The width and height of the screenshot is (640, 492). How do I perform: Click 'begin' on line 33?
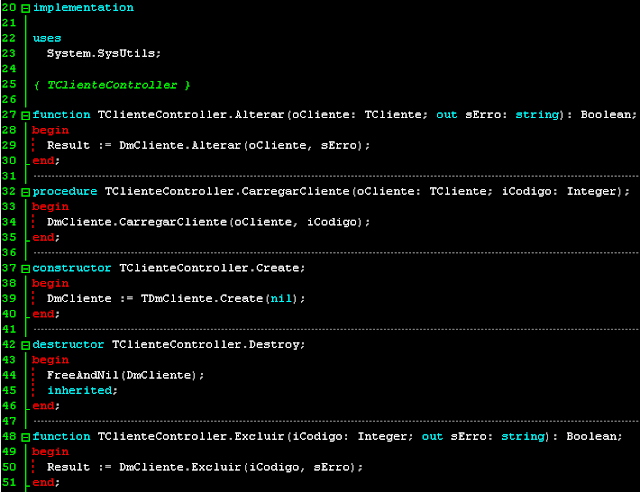point(51,207)
